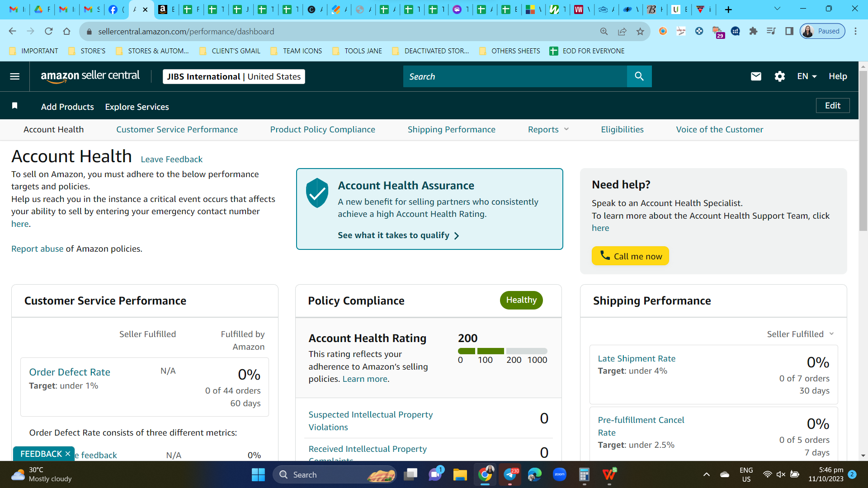The image size is (868, 488).
Task: Open the Chrome media control icon
Action: click(771, 31)
